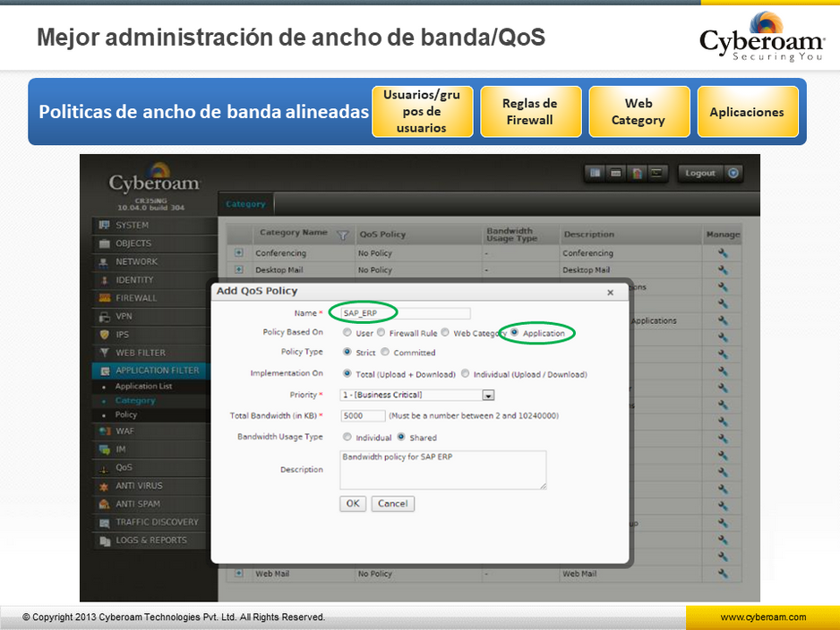Screen dimensions: 840x630
Task: Close the Add QoS Policy dialog
Action: (611, 293)
